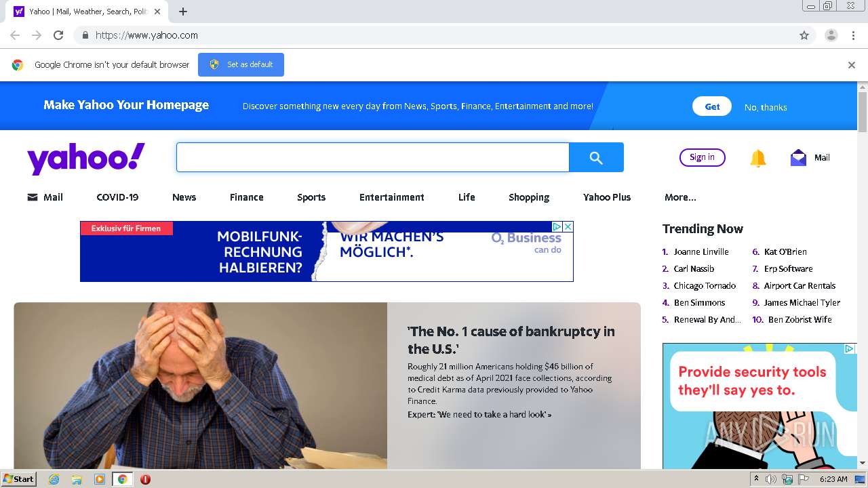Open trending topic Airport Car Rentals

800,285
